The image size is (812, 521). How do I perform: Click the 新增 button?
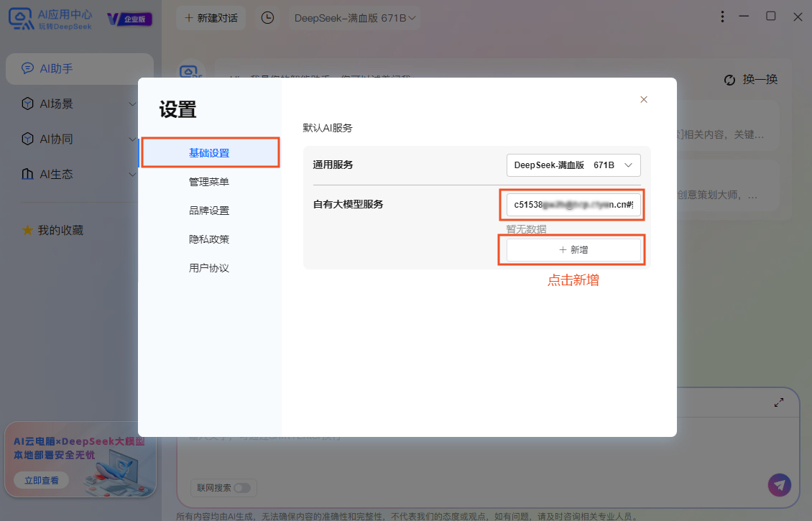573,249
